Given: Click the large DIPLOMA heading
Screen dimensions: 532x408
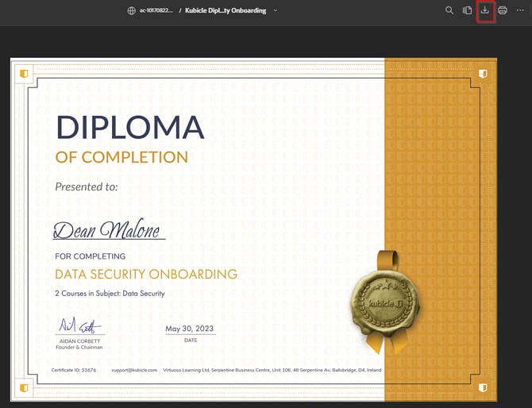Looking at the screenshot, I should point(129,128).
